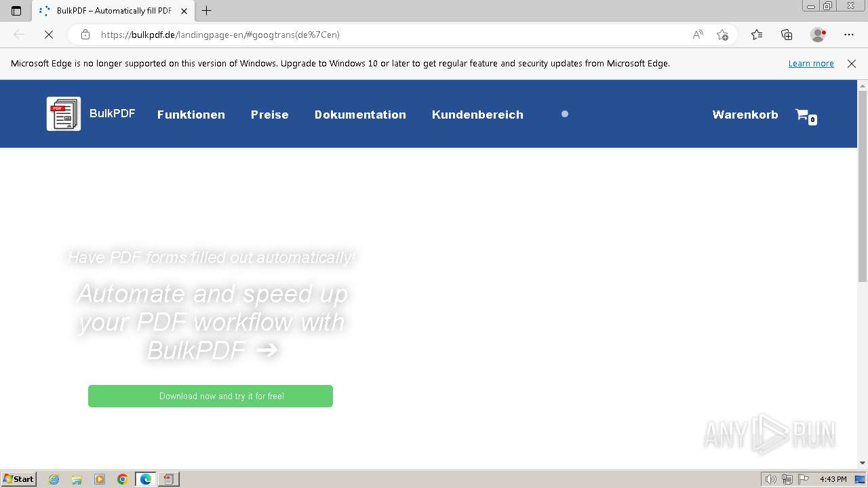This screenshot has width=868, height=488.
Task: Click the text Have PDF forms filled out automatically
Action: click(211, 258)
